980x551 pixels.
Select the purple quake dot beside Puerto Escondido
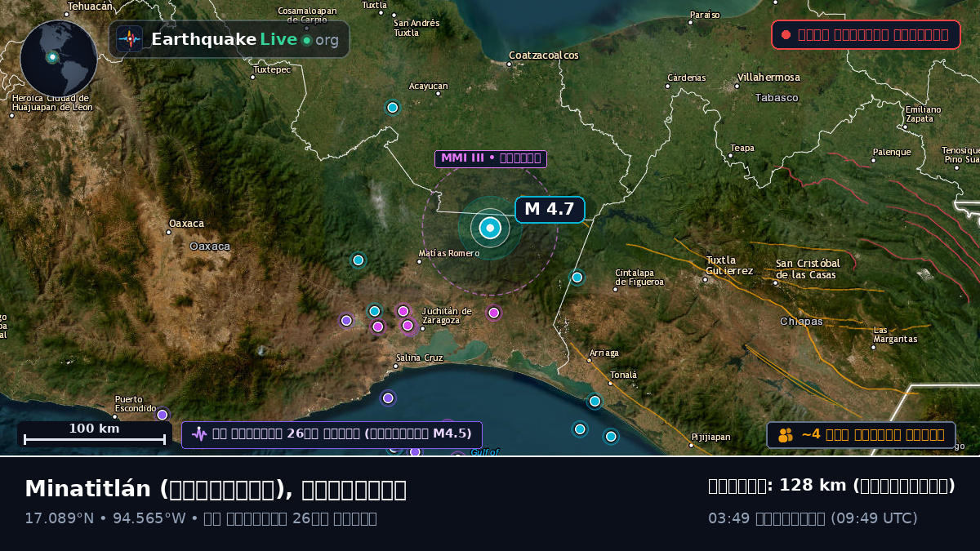coord(163,415)
